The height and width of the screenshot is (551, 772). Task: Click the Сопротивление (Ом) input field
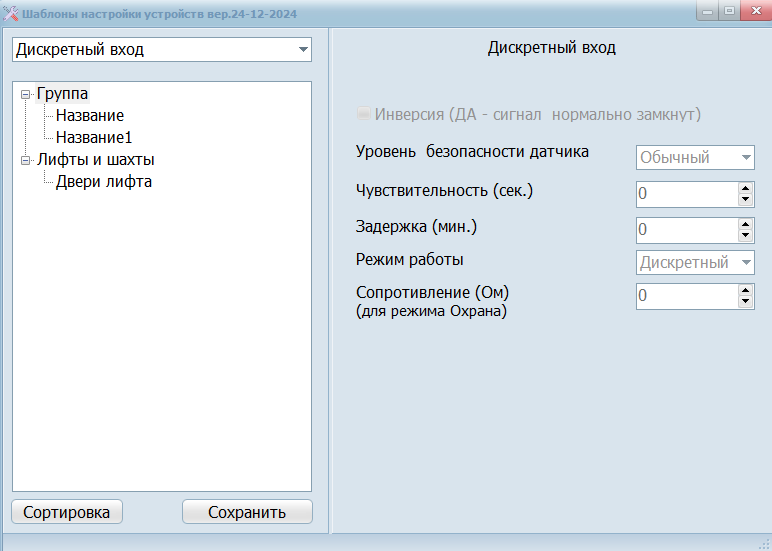(686, 296)
